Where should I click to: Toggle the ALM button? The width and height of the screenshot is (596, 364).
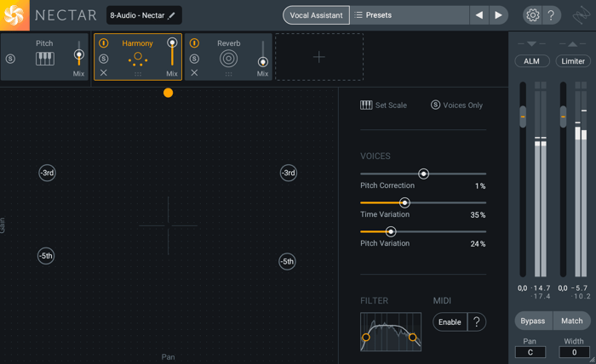531,61
